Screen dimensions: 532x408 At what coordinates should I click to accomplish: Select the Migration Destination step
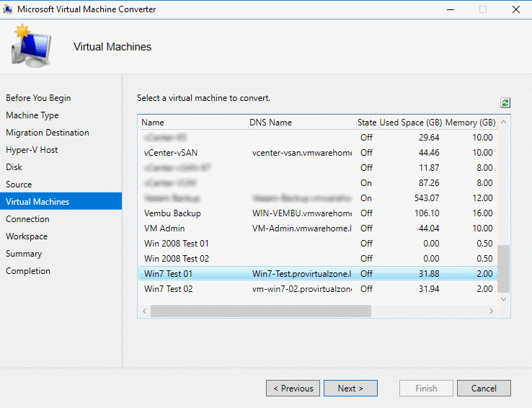click(48, 133)
